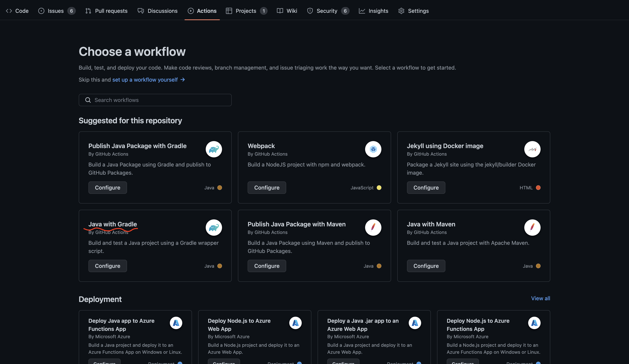Click the Projects table icon
The height and width of the screenshot is (364, 629).
229,11
